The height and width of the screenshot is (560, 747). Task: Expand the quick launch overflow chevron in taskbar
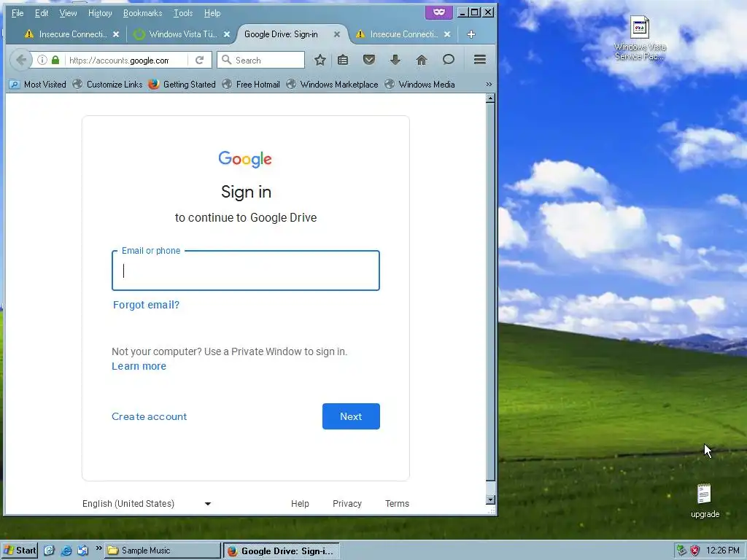[98, 548]
